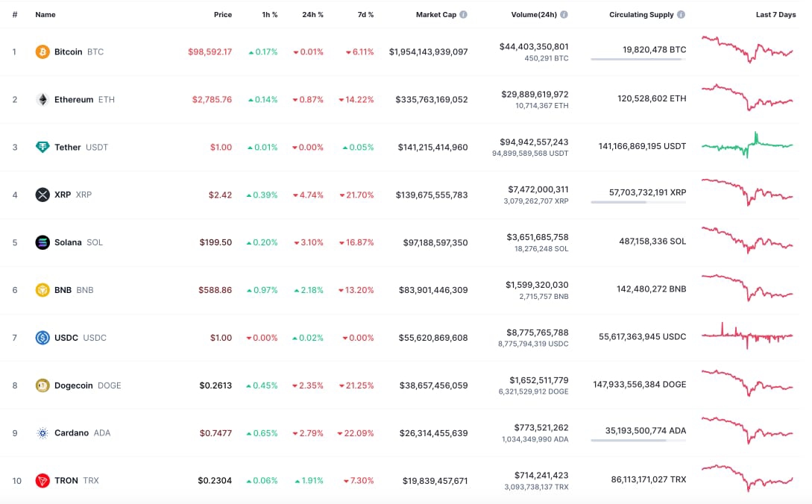Open Bitcoin's last 7 days sparkline chart

pyautogui.click(x=747, y=50)
